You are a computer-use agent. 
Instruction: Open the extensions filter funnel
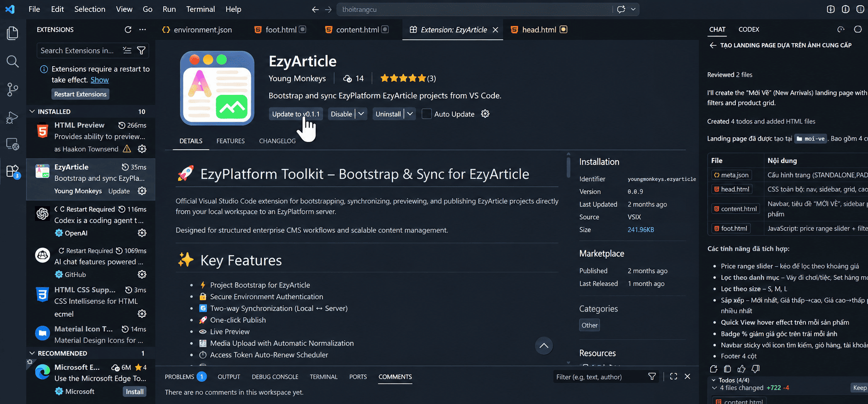tap(141, 50)
